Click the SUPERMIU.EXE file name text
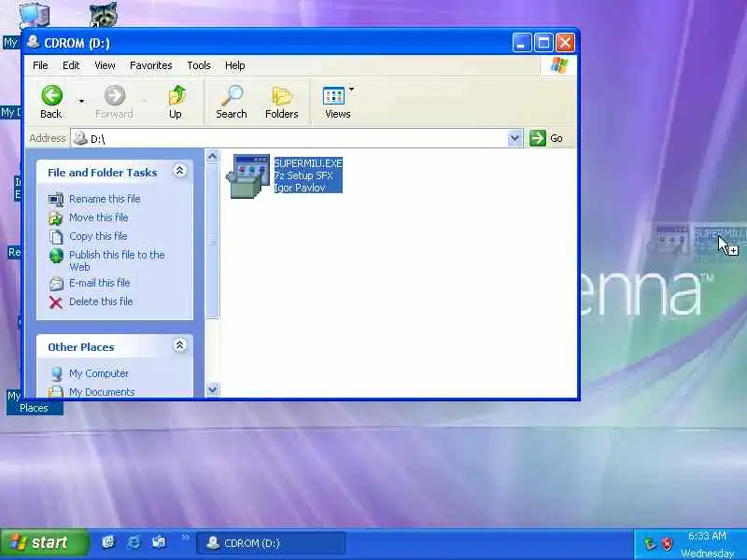The image size is (747, 560). tap(308, 163)
